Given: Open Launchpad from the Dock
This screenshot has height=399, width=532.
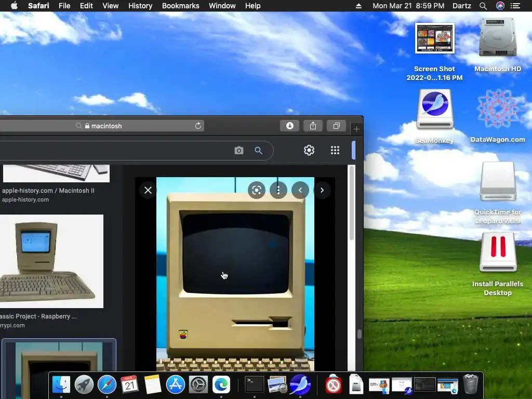Looking at the screenshot, I should click(x=84, y=385).
